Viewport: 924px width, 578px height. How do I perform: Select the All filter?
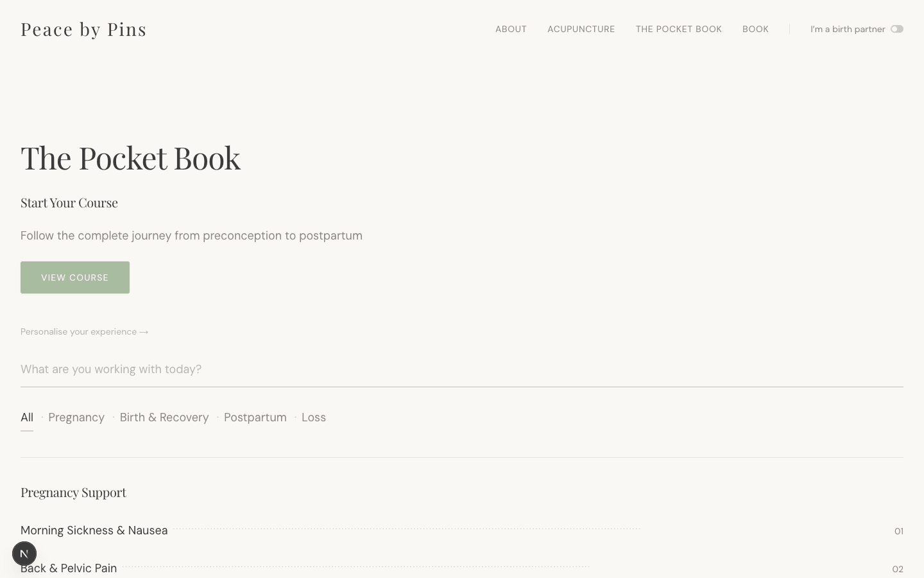27,417
